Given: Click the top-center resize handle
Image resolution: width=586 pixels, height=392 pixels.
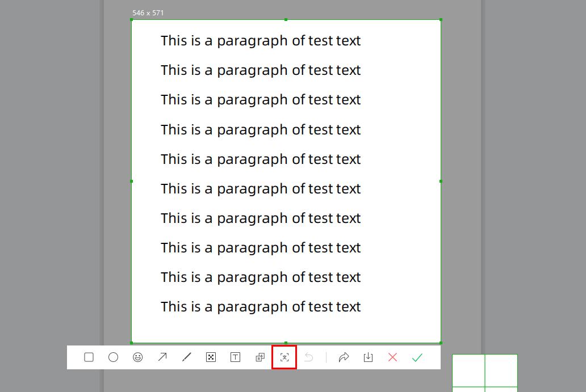Looking at the screenshot, I should pos(286,20).
